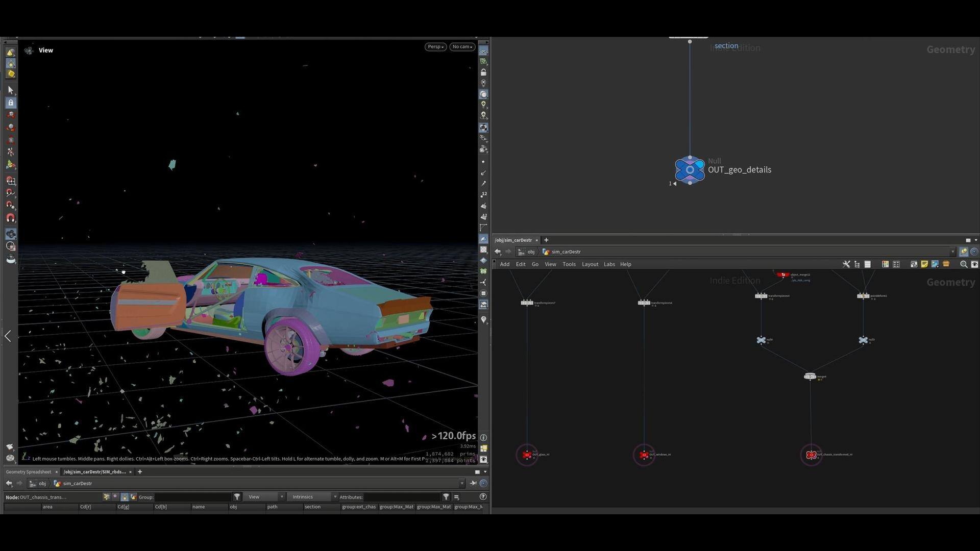The width and height of the screenshot is (980, 551).
Task: Toggle the viewport lock icon
Action: pyautogui.click(x=483, y=72)
